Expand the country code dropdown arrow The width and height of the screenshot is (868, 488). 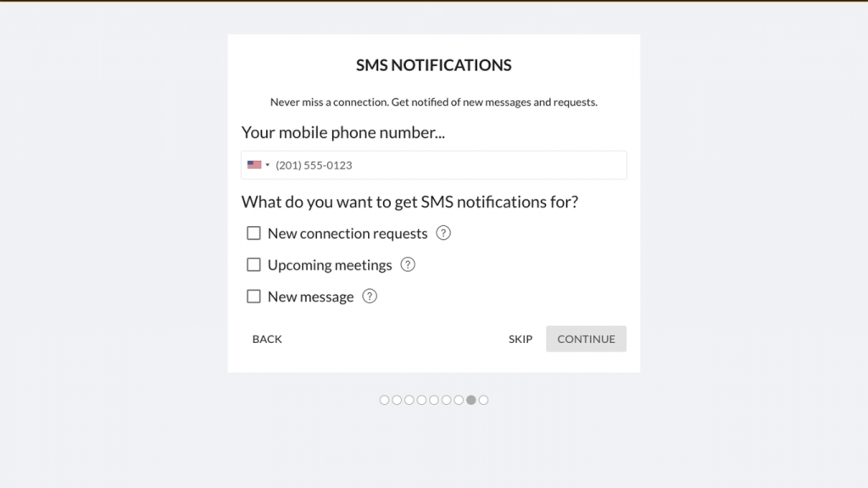point(267,165)
